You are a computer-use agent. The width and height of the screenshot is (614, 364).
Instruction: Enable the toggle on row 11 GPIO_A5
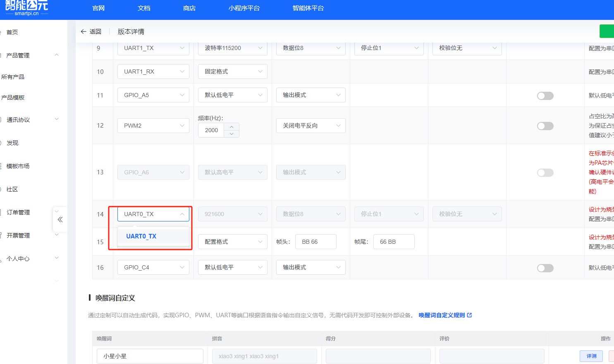pos(545,95)
